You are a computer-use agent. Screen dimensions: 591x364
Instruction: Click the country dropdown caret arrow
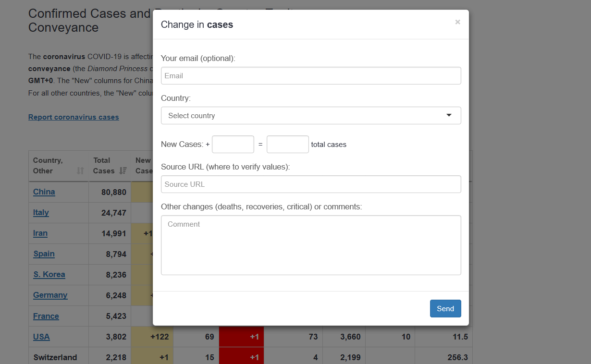click(x=449, y=115)
